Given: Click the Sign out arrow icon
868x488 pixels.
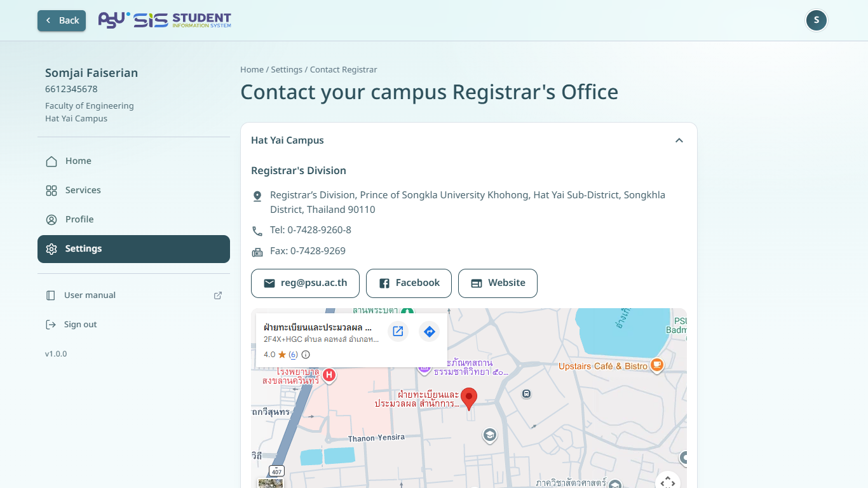Looking at the screenshot, I should point(51,325).
